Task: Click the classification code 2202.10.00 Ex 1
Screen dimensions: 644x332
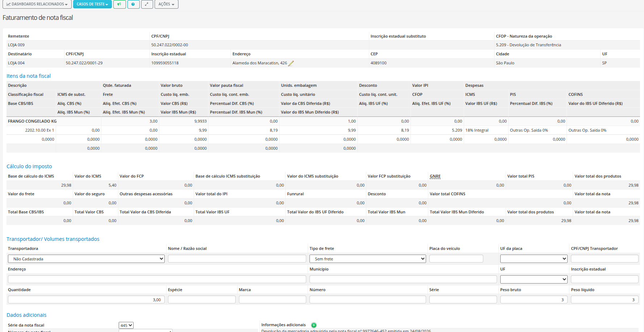Action: (x=39, y=131)
